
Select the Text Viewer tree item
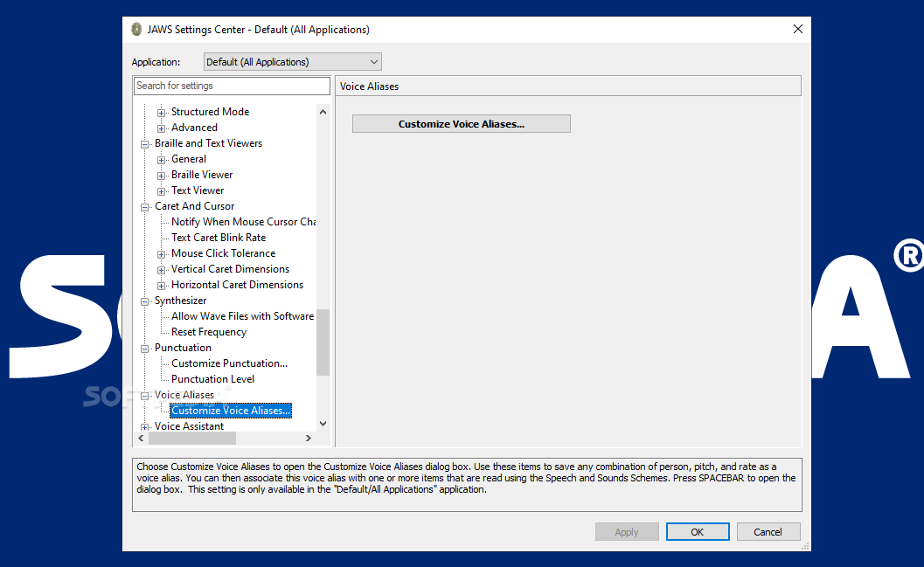[198, 190]
